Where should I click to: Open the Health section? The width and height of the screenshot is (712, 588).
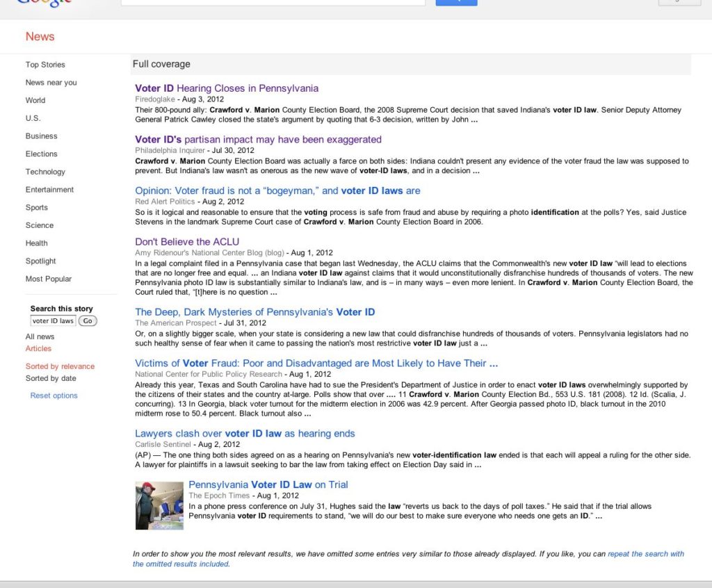coord(36,243)
